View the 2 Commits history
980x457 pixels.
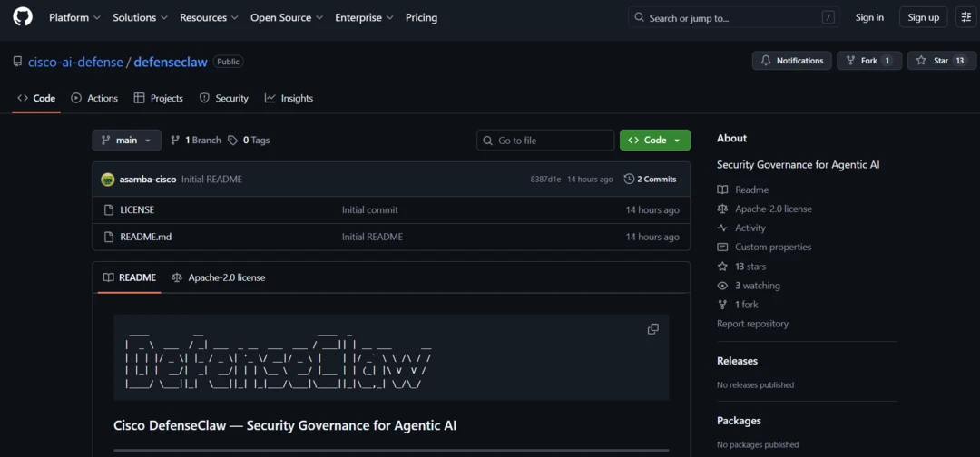tap(650, 180)
